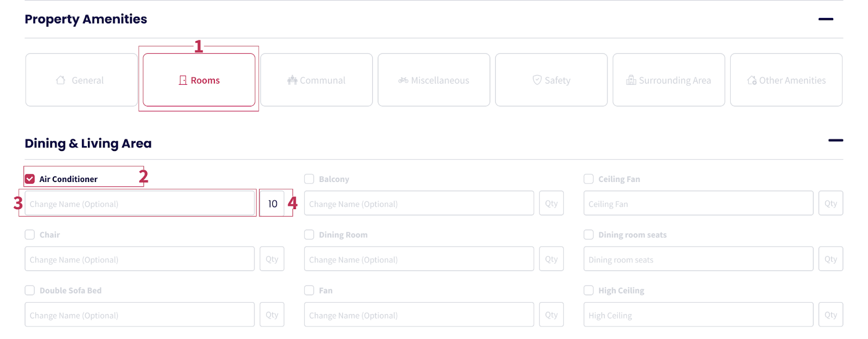Viewport: 868px width, 339px height.
Task: Open Miscellaneous amenities with bicycle icon
Action: tap(434, 80)
